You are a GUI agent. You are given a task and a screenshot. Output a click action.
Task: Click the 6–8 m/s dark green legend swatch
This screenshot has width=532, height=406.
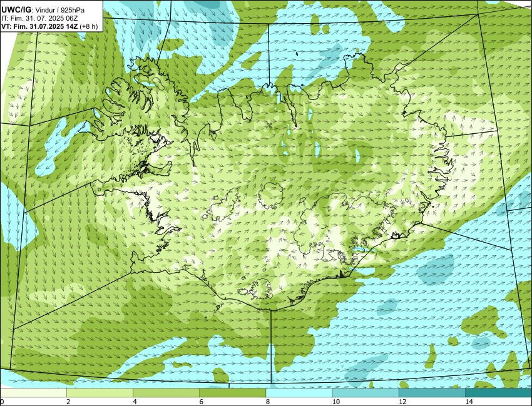[x=232, y=393]
